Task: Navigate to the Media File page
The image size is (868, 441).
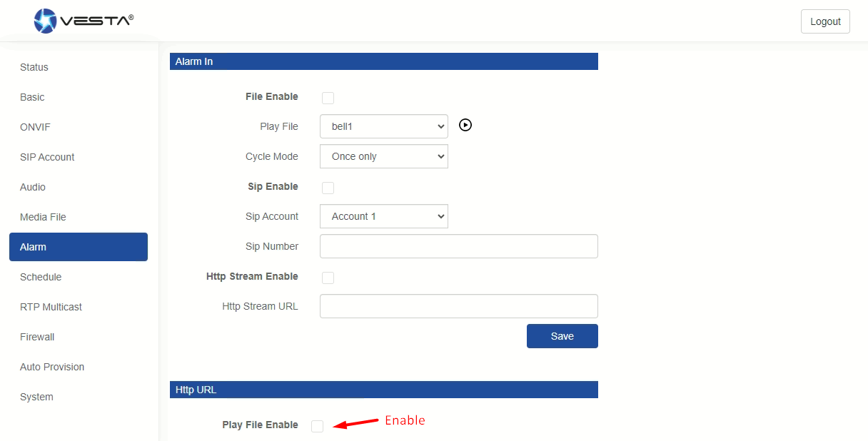Action: (x=43, y=217)
